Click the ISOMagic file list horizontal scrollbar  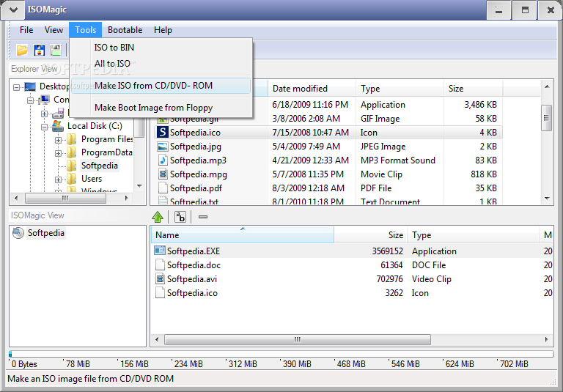coord(298,339)
